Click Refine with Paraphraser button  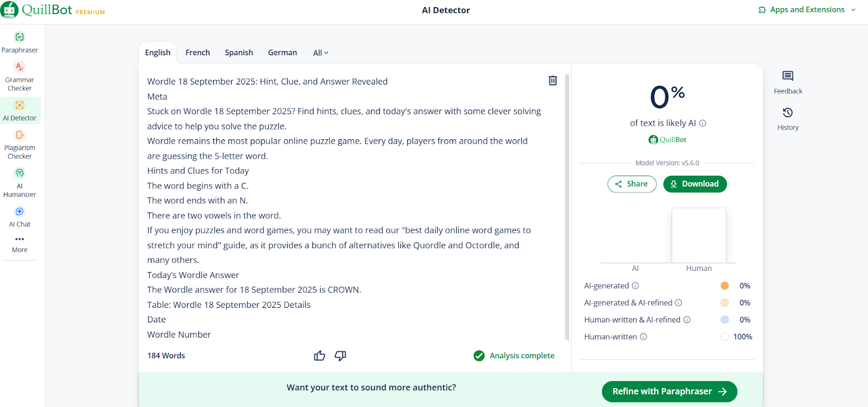(669, 391)
